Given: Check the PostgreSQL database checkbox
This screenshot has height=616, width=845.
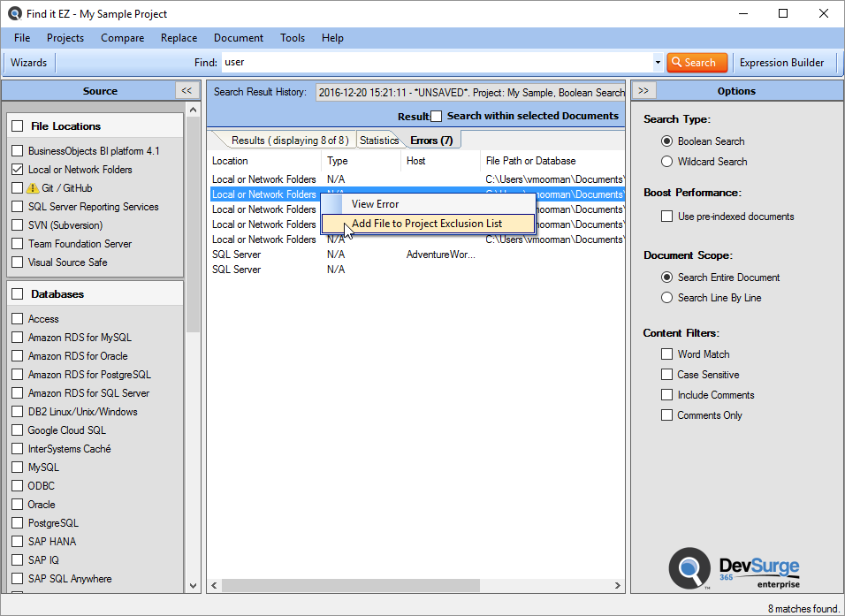Looking at the screenshot, I should tap(18, 523).
